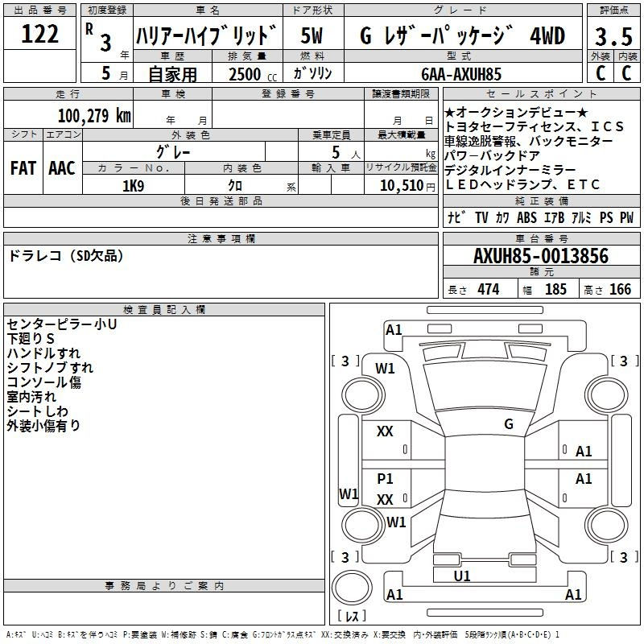This screenshot has height=644, width=644.
Task: Click the U1 mark on rear bumper
Action: tap(462, 576)
